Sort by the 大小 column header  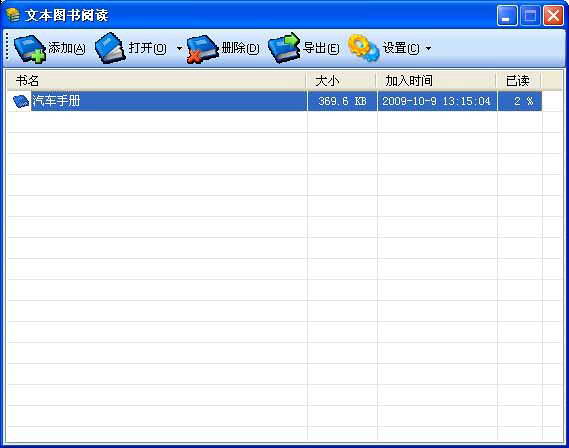[x=341, y=81]
